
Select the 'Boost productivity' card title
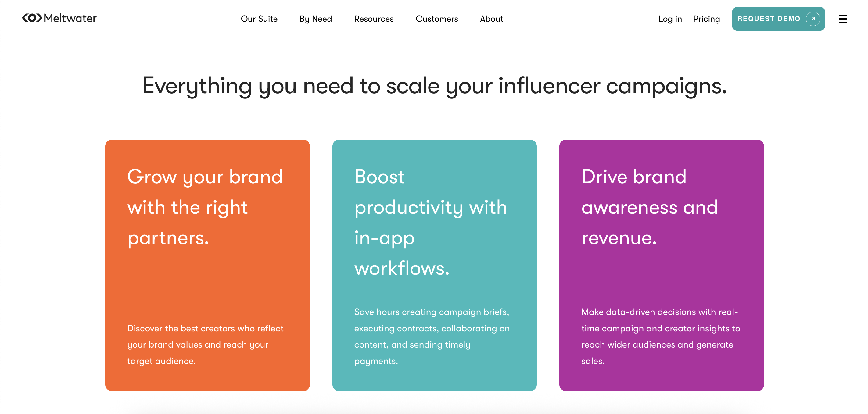(431, 222)
